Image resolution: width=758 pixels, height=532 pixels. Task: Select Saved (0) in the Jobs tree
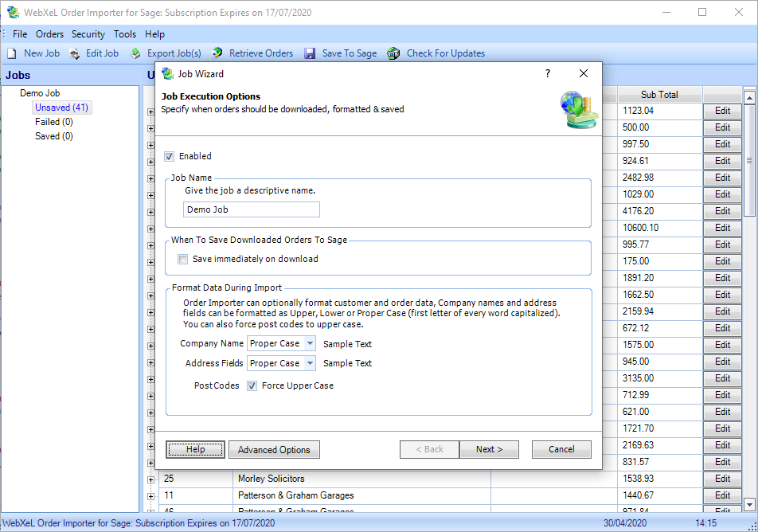tap(53, 136)
